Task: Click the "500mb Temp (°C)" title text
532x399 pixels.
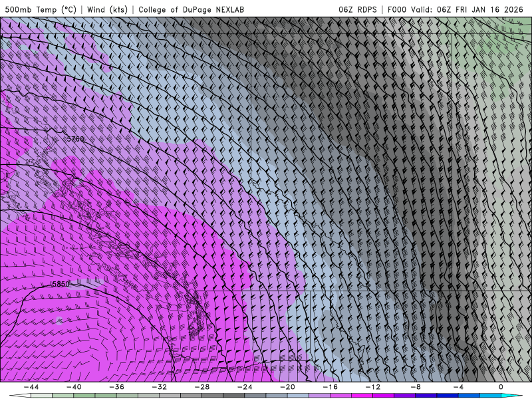Action: pyautogui.click(x=41, y=9)
